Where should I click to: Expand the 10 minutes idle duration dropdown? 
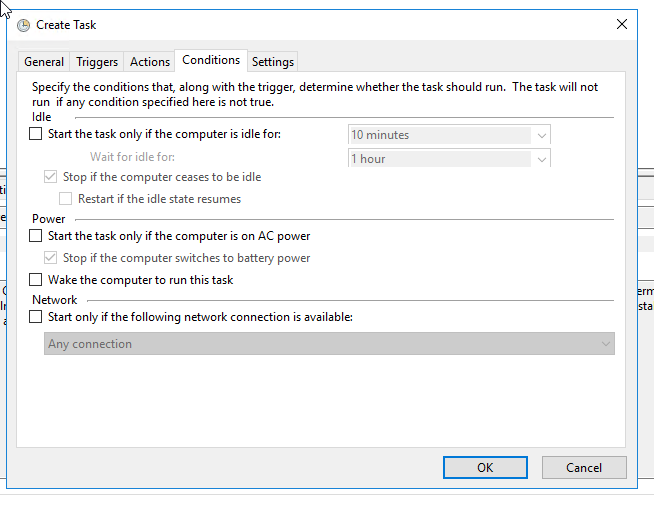point(542,135)
